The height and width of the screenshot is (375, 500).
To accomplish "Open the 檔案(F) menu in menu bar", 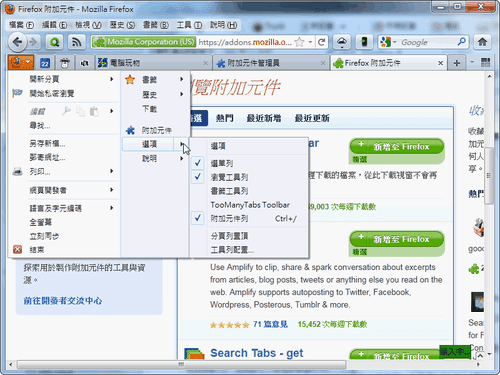I will coord(21,25).
